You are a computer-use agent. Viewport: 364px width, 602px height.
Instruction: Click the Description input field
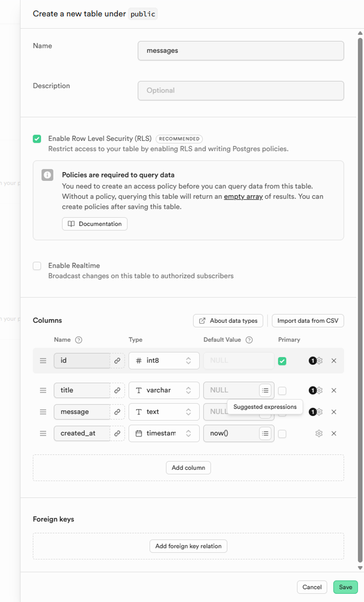click(241, 91)
